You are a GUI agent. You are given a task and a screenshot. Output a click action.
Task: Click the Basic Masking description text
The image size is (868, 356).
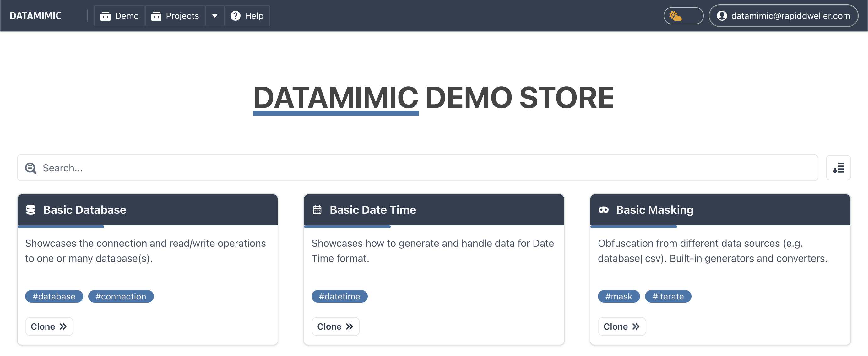[713, 251]
